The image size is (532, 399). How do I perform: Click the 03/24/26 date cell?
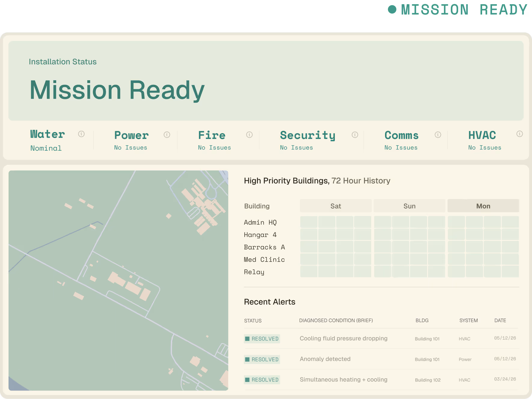(505, 379)
